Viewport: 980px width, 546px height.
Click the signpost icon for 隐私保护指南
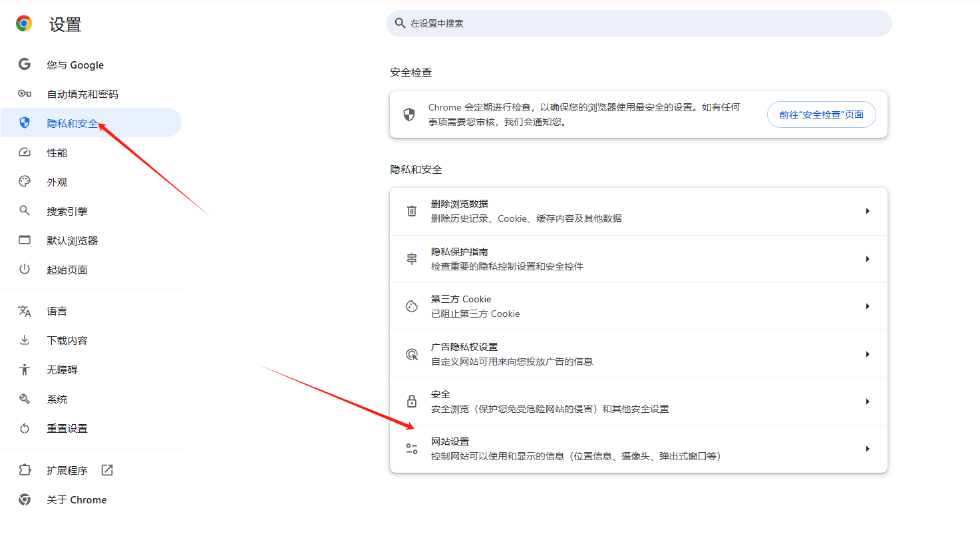point(412,259)
